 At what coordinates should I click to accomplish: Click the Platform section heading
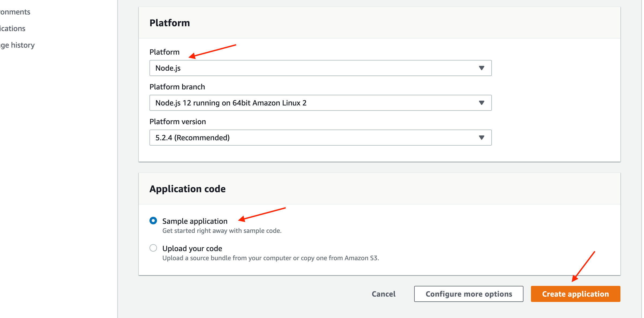[170, 23]
